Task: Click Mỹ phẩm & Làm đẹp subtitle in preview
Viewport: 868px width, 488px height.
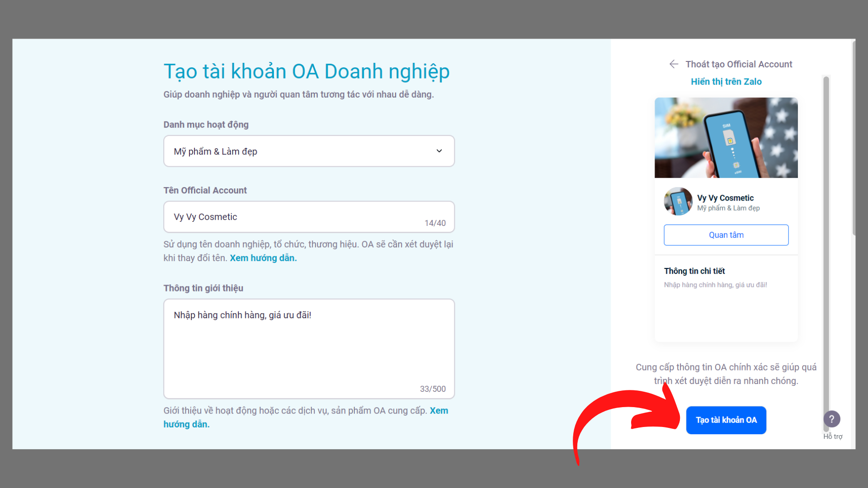Action: (x=728, y=208)
